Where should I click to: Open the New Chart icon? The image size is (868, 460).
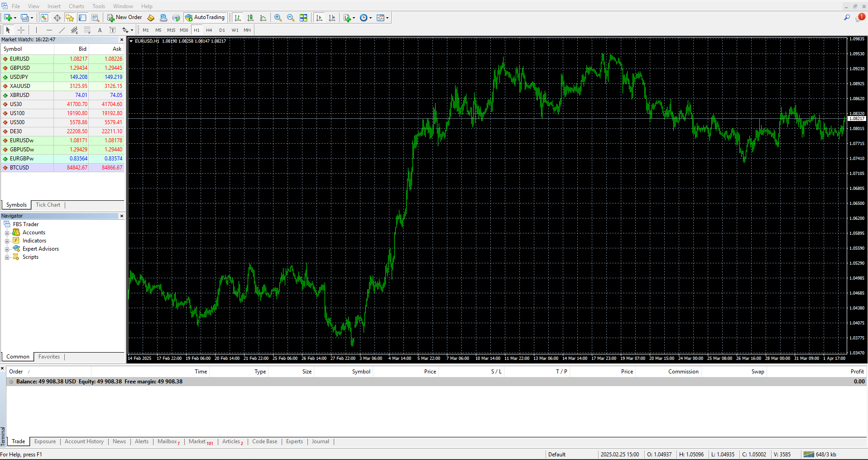(x=8, y=18)
